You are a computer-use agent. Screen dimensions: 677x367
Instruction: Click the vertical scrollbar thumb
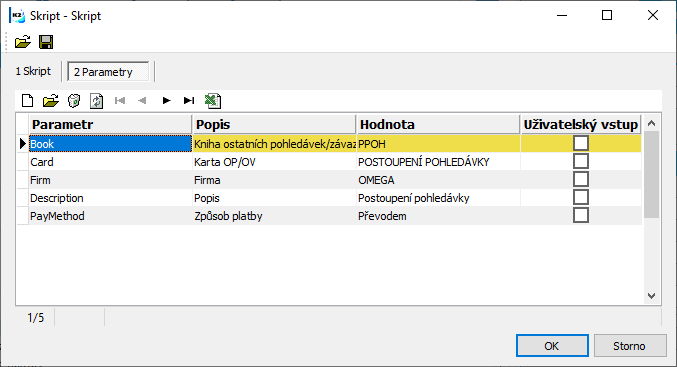pyautogui.click(x=652, y=175)
